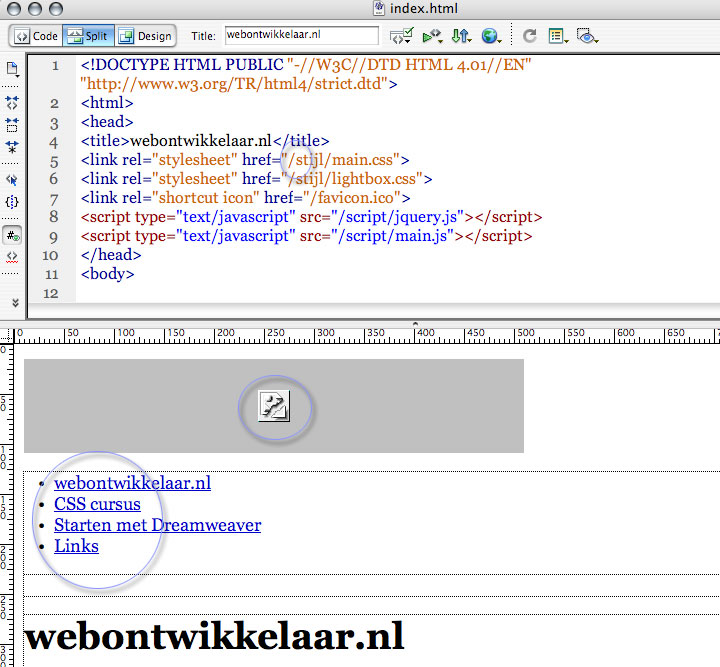
Task: Click the <title> code on line 4
Action: [x=205, y=141]
